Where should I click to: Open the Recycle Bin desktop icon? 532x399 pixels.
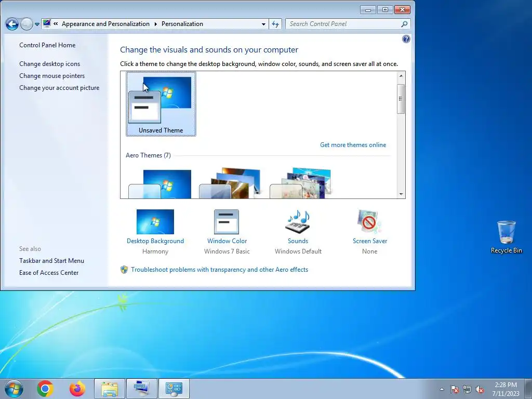[x=506, y=237]
